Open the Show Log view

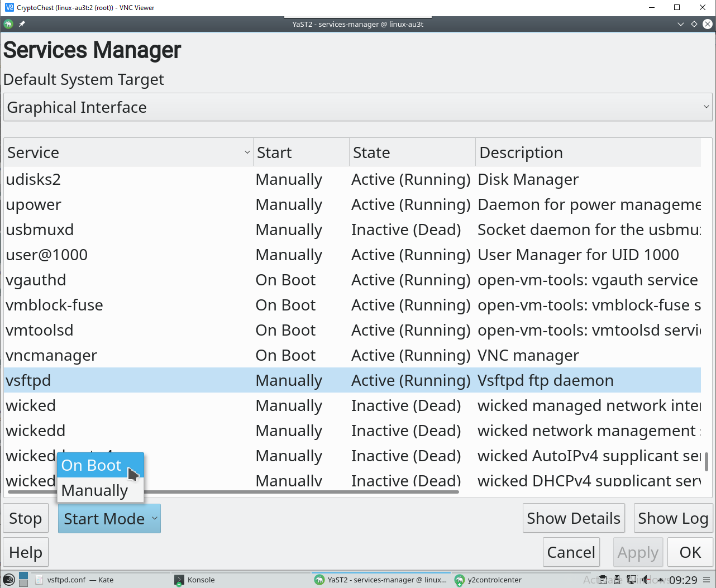[672, 519]
